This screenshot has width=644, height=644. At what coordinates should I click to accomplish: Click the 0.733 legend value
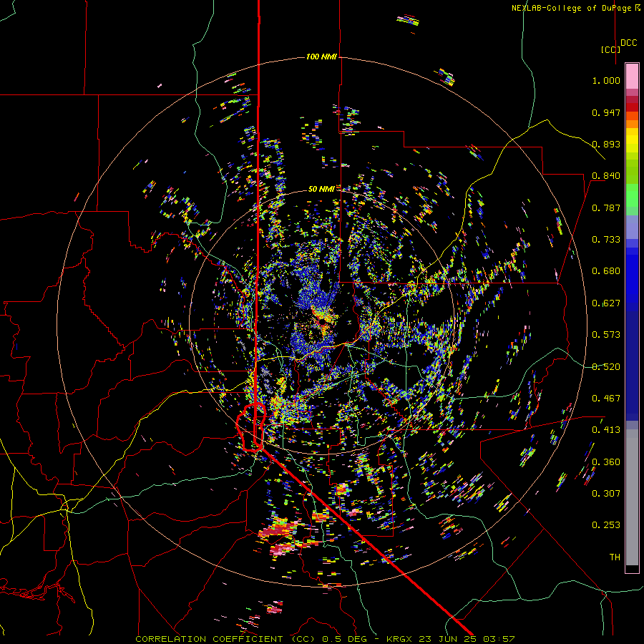[606, 240]
